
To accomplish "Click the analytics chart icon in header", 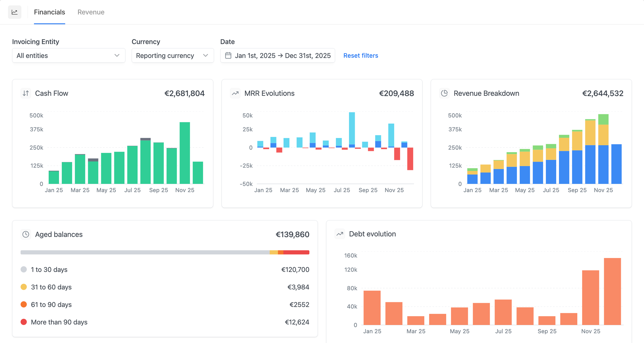I will point(15,12).
